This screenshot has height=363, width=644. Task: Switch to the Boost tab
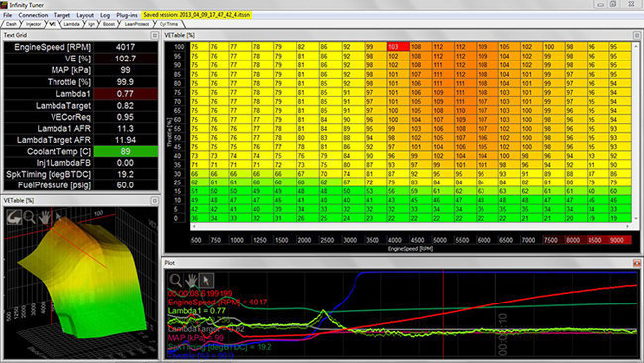[109, 24]
